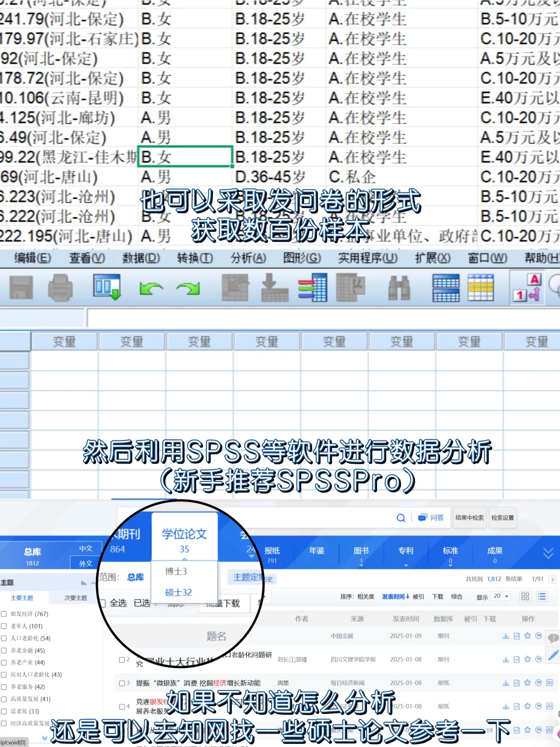Check the 养老金融 (45) topic checkbox
This screenshot has height=747, width=560.
click(x=4, y=651)
